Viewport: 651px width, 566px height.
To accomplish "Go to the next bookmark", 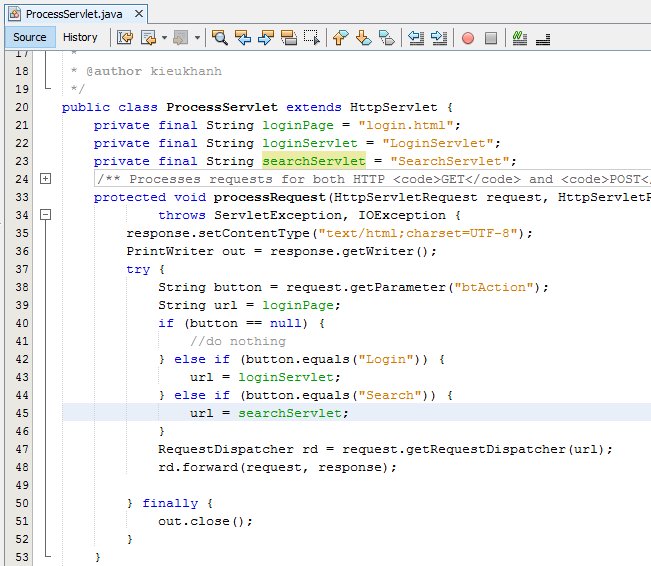I will (x=364, y=38).
